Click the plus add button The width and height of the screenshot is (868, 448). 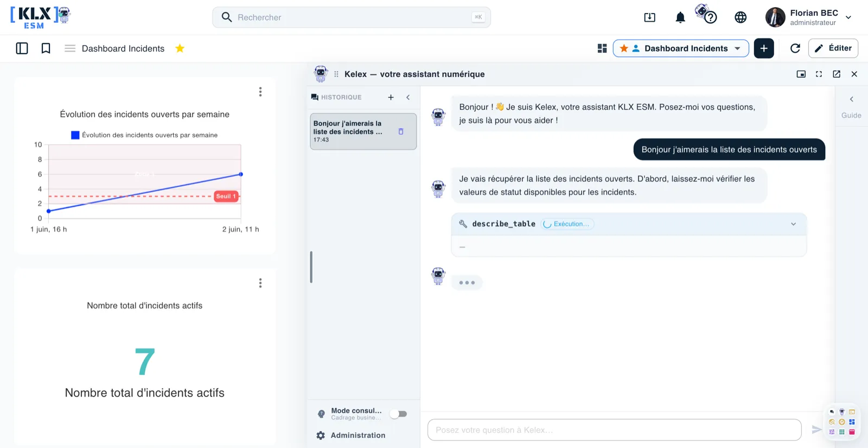tap(764, 48)
